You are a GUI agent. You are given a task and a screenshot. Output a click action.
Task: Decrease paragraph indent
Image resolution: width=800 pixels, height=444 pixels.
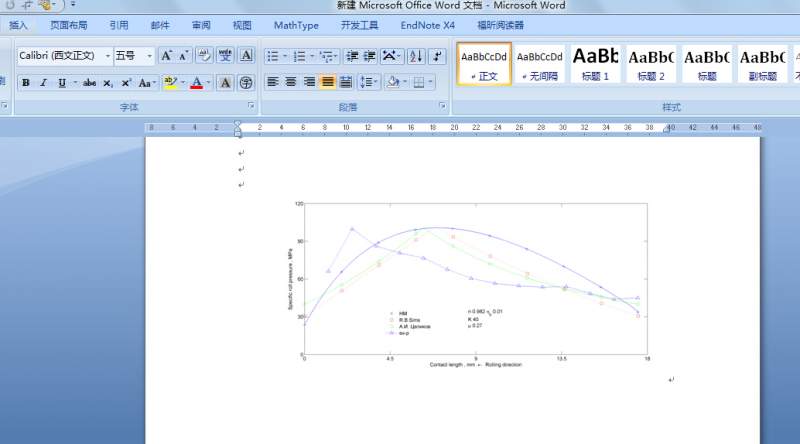click(x=352, y=56)
